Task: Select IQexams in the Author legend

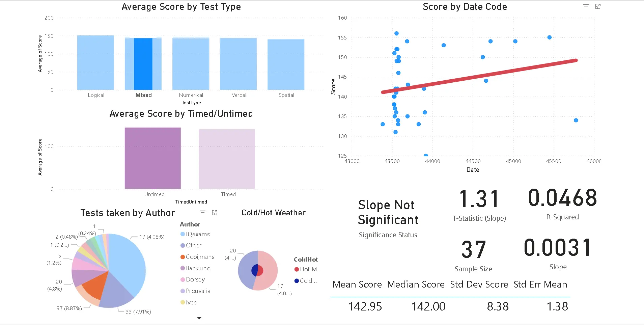Action: click(x=197, y=234)
